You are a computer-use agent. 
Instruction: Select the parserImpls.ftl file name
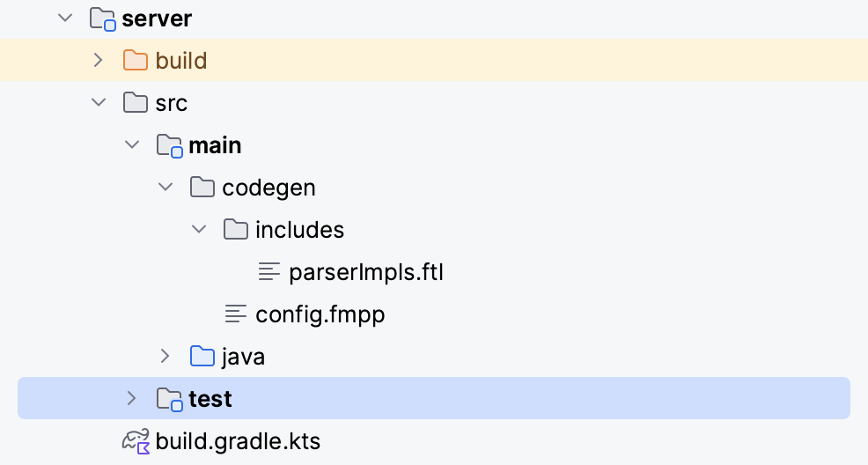(366, 272)
